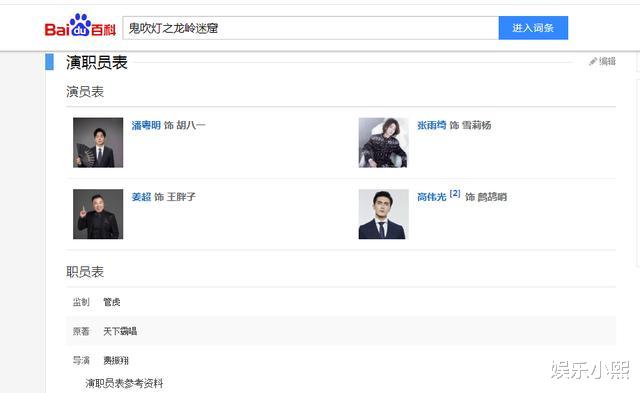Click the search field containing 鬼吹灯之龙岭迷窟
The height and width of the screenshot is (393, 640).
pos(311,28)
